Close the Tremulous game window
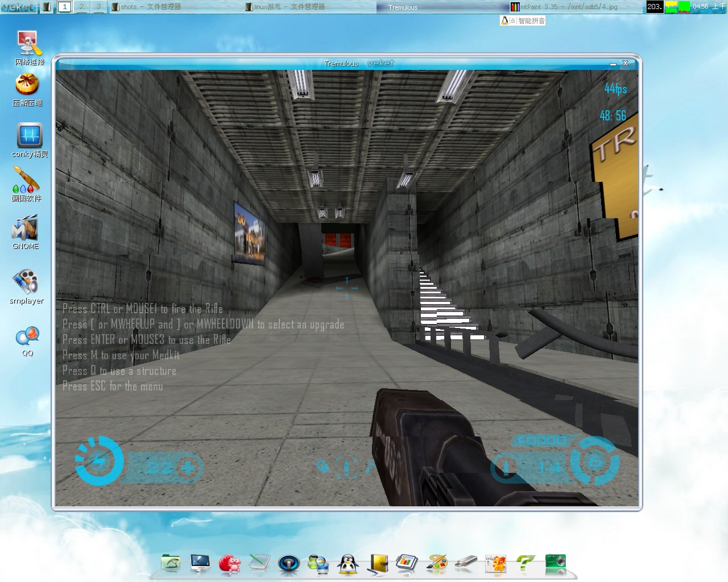 [625, 63]
